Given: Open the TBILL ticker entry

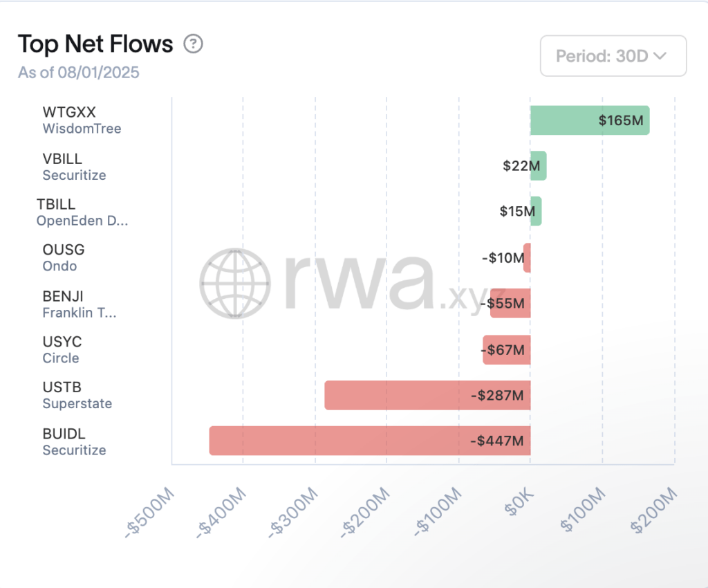Looking at the screenshot, I should [x=57, y=204].
